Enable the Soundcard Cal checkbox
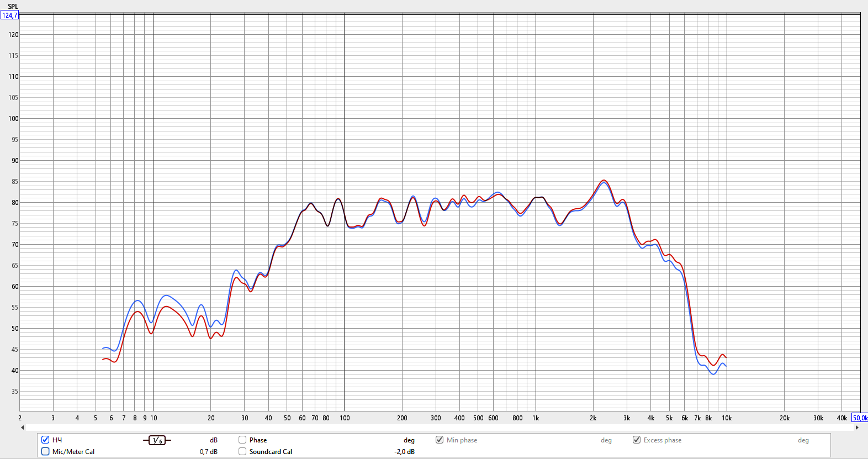 pyautogui.click(x=242, y=451)
